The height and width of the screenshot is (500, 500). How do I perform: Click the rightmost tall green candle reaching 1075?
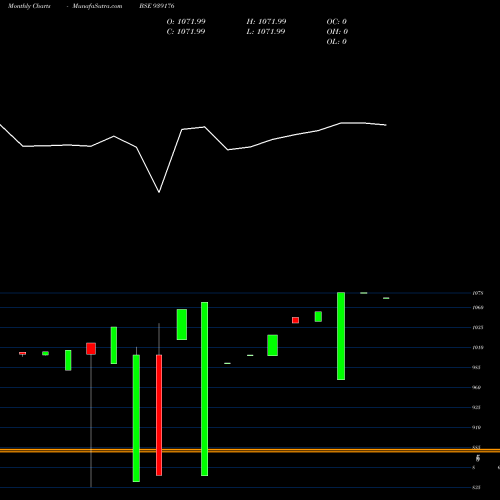[x=341, y=336]
